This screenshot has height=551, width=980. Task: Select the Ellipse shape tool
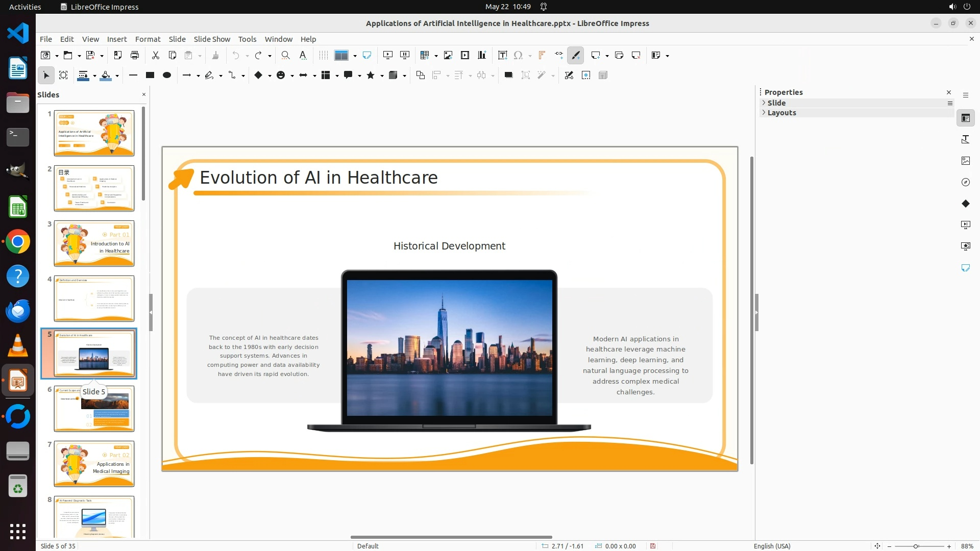pos(167,75)
